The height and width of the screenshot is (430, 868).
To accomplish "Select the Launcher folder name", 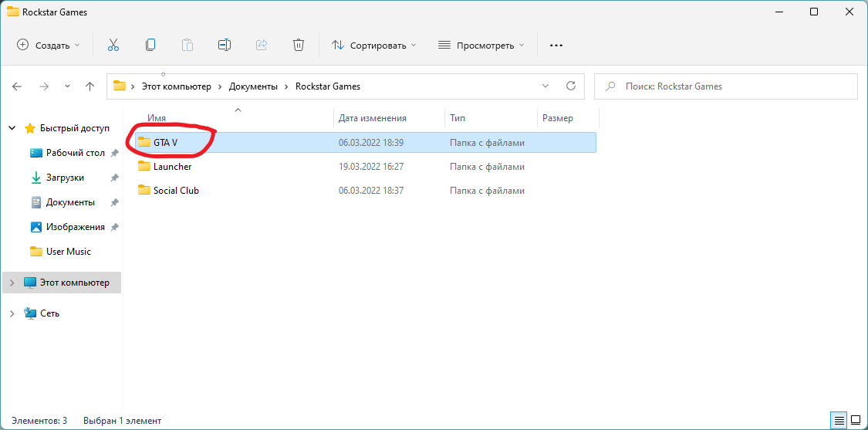I will [x=173, y=166].
